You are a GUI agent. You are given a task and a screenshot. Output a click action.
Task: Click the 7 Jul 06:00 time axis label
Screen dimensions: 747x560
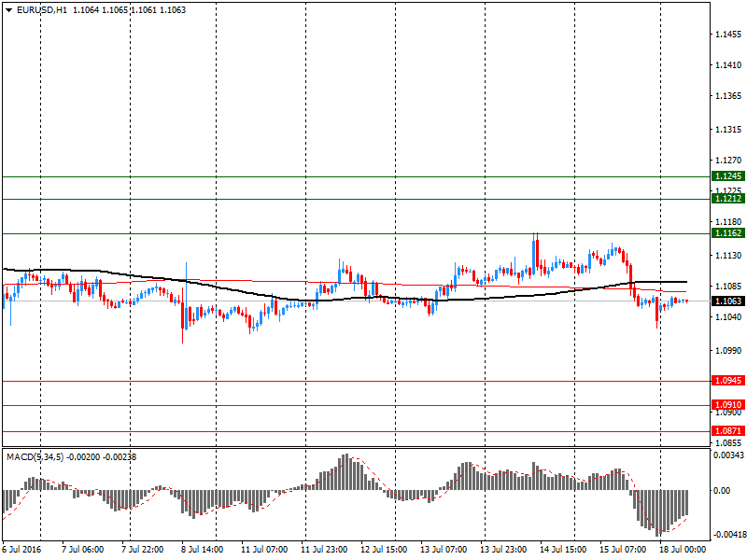pyautogui.click(x=83, y=550)
